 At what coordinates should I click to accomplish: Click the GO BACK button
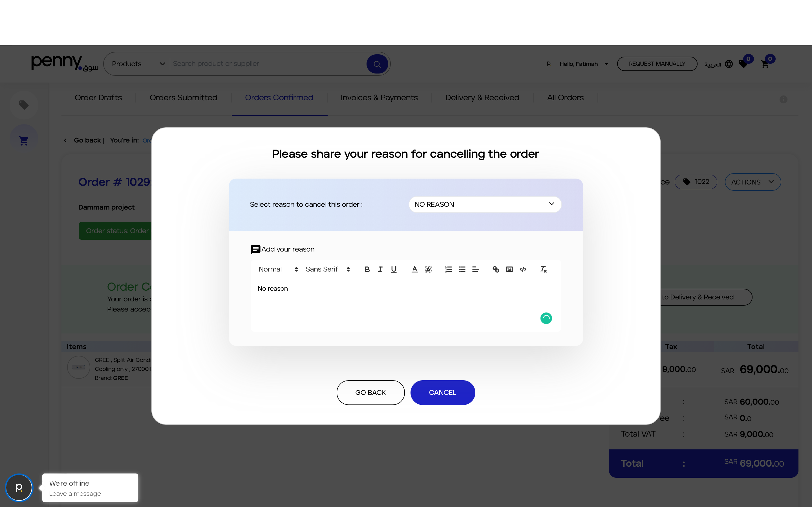click(370, 392)
